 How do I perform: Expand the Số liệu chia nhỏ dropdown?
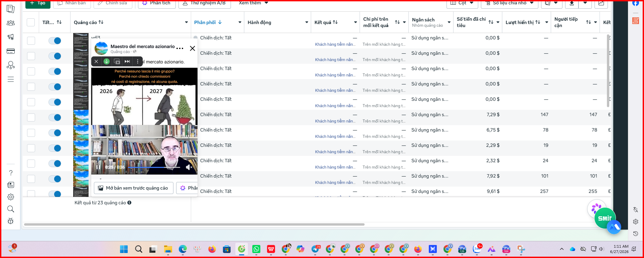point(510,3)
